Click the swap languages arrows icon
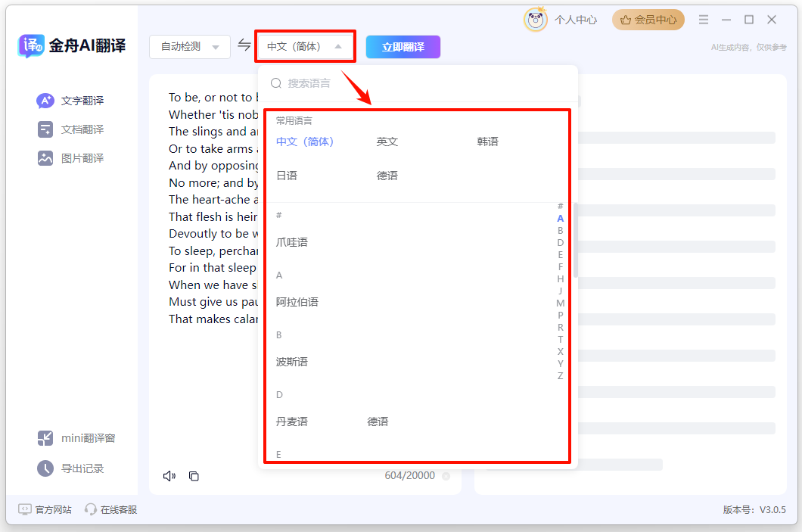 click(244, 45)
